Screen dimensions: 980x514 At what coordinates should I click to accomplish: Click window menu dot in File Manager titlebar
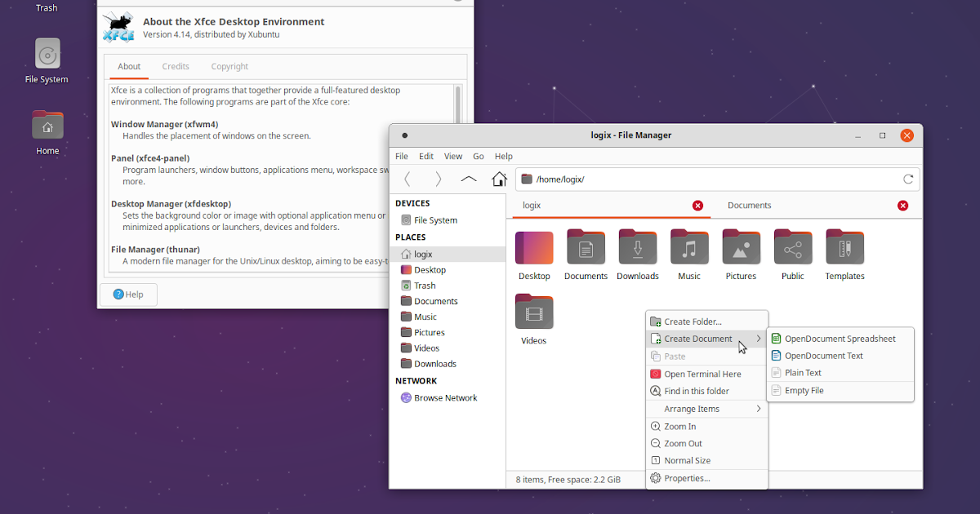pyautogui.click(x=405, y=135)
